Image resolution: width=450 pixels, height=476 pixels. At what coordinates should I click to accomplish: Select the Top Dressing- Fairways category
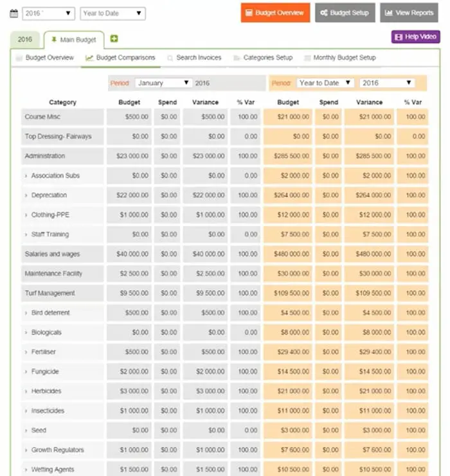click(62, 137)
